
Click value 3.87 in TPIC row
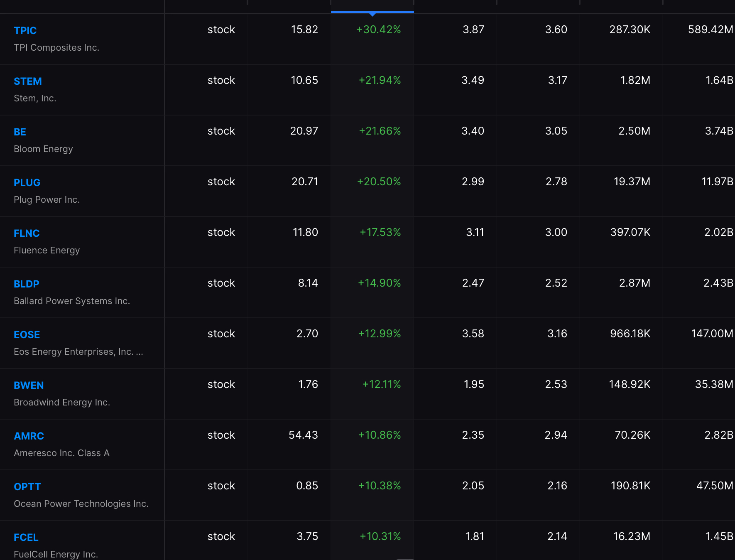(x=473, y=29)
